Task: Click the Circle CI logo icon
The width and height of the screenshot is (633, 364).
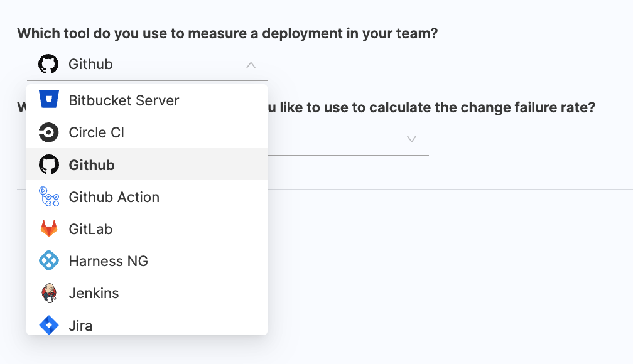Action: click(x=48, y=132)
